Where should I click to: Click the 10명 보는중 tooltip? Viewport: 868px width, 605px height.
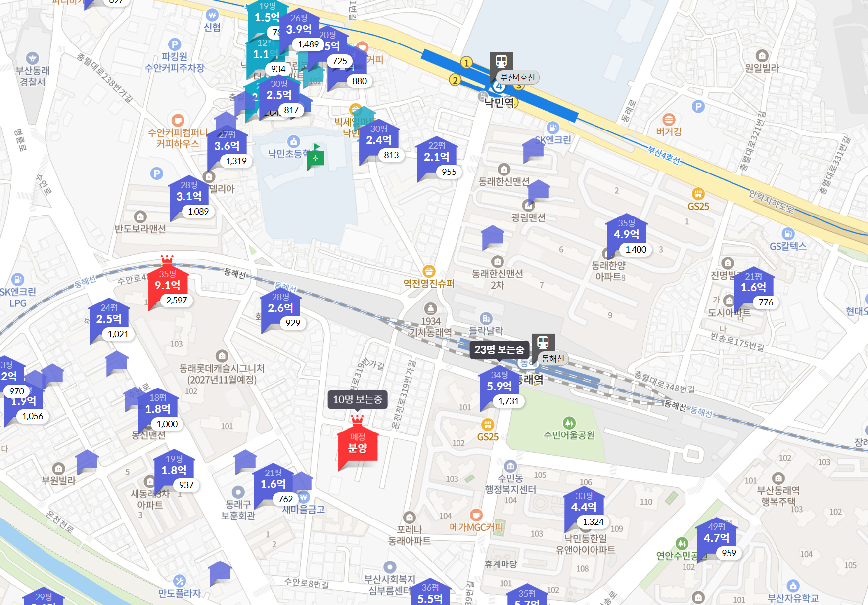pyautogui.click(x=358, y=400)
